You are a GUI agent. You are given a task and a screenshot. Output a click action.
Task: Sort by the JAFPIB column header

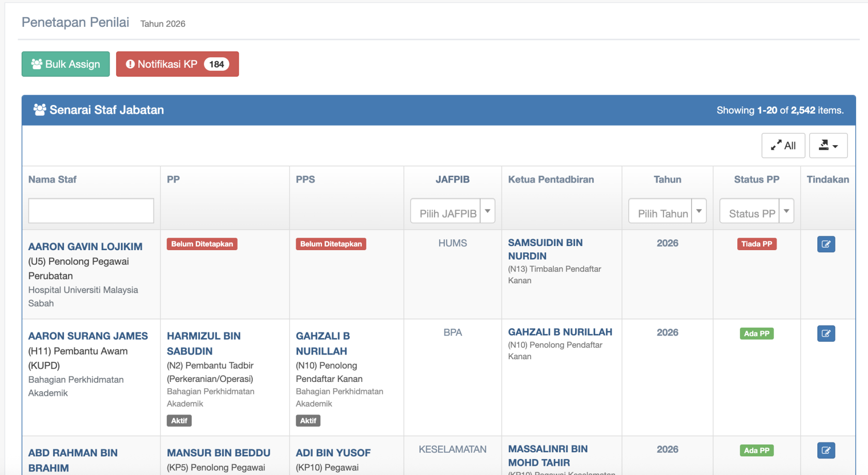coord(452,179)
